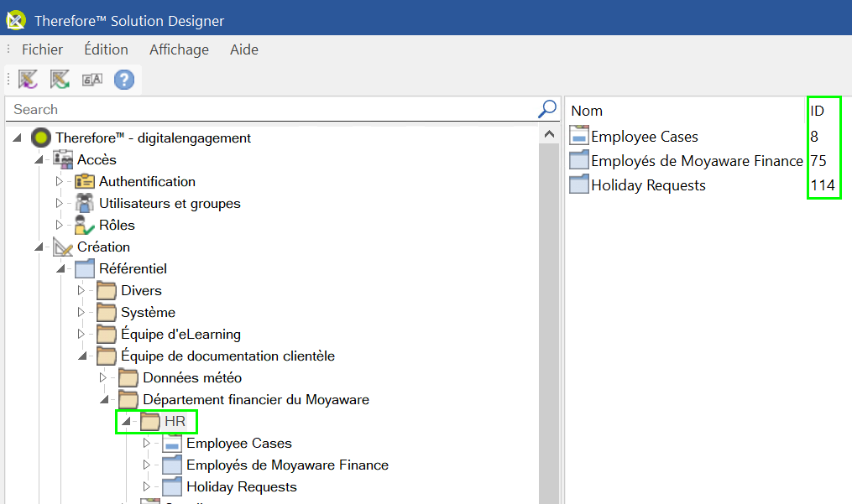Select Employés de Moyaware Finance list name
The width and height of the screenshot is (852, 504).
coord(698,161)
